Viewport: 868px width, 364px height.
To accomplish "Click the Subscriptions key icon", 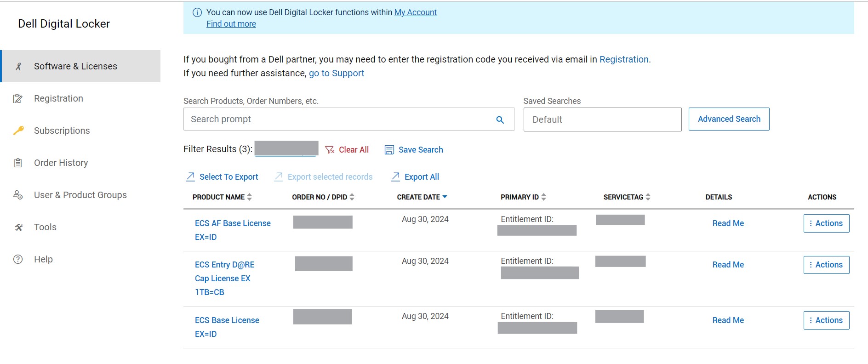I will pos(18,131).
